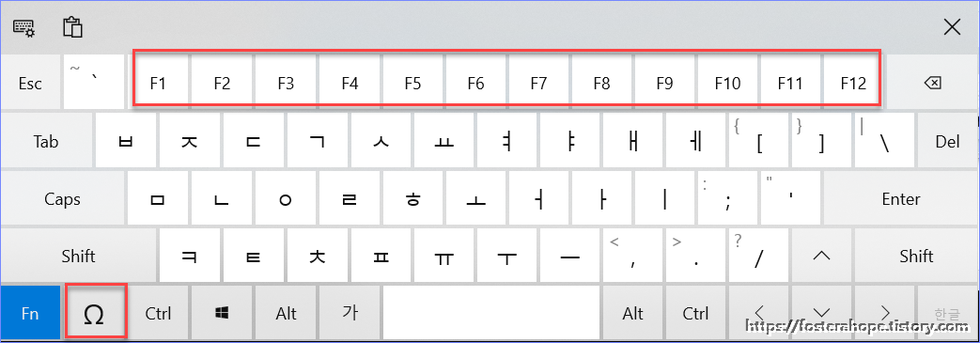Tap the ㄱ key

pos(317,142)
